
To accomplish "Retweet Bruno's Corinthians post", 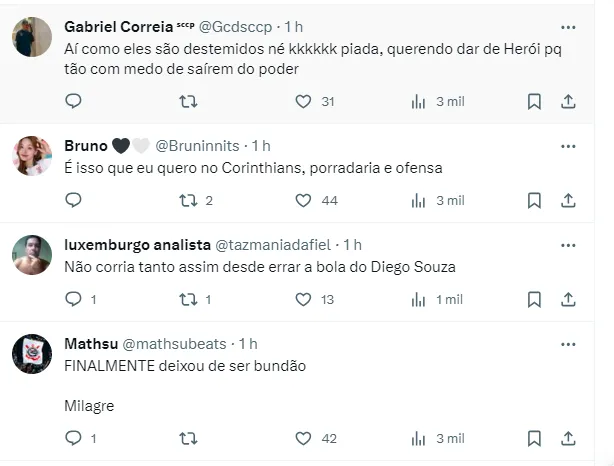I will (x=187, y=200).
